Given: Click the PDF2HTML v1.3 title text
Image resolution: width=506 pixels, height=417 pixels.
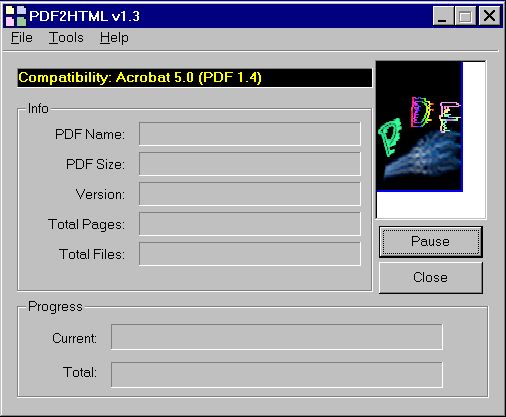Looking at the screenshot, I should pyautogui.click(x=84, y=16).
